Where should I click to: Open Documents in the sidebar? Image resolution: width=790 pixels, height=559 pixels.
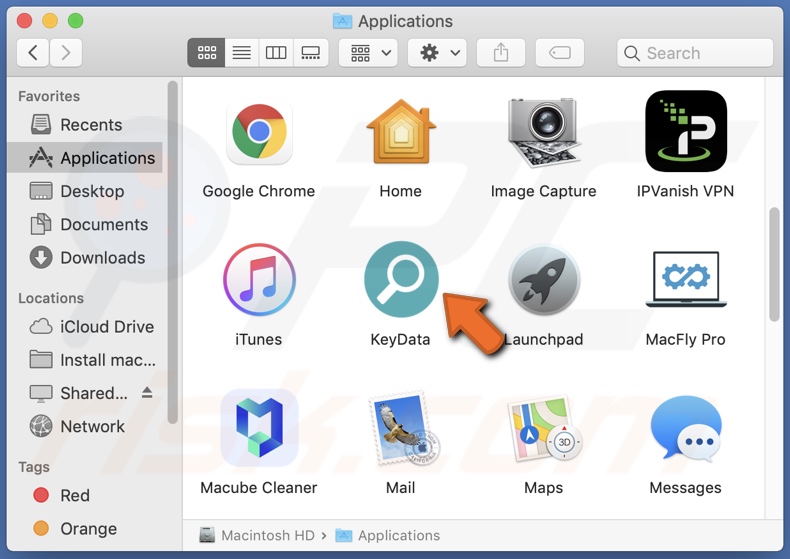pos(85,225)
